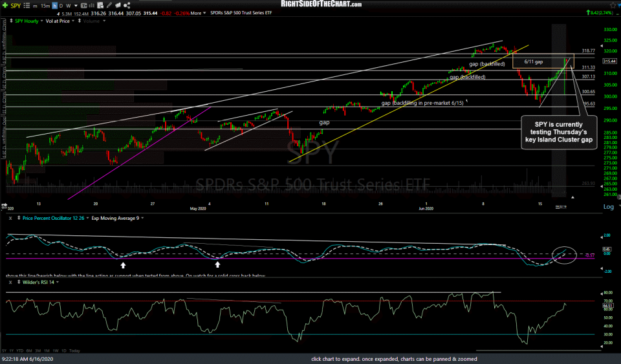Click the star favorite icon at top right
Screen dimensions: 621x364
(613, 5)
